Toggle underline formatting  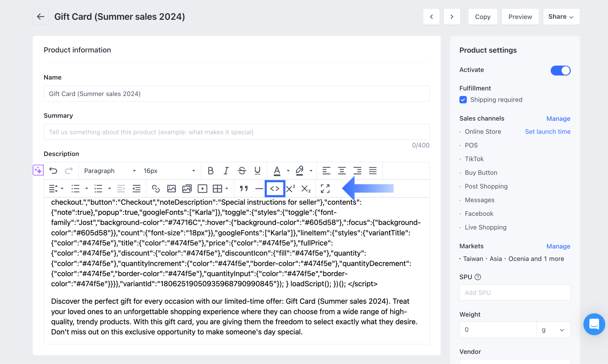[x=257, y=171]
